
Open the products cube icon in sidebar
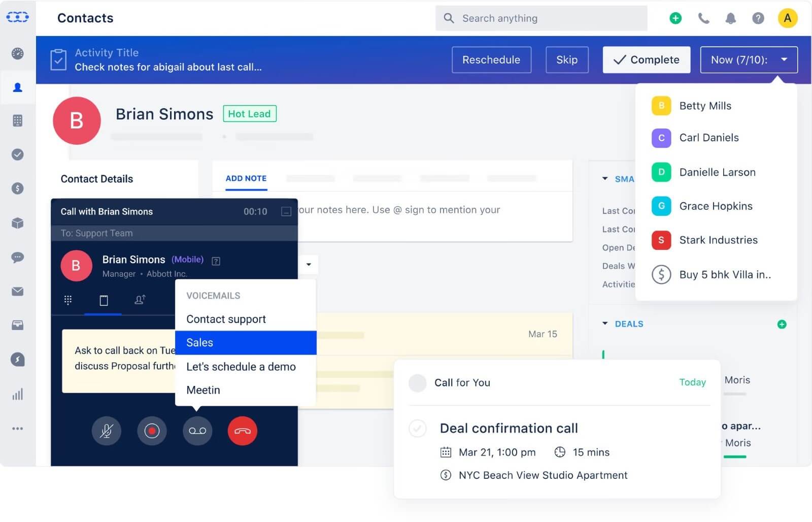[x=18, y=223]
